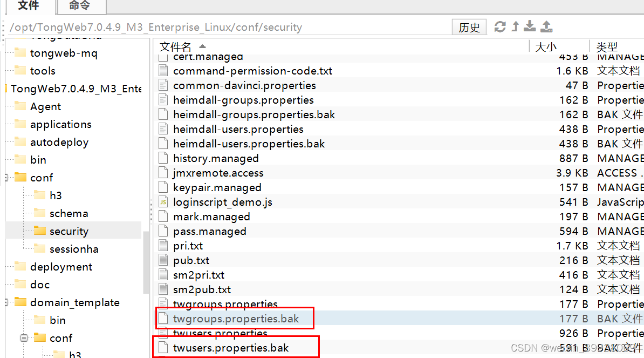
Task: Click folder icon next to security
Action: click(40, 230)
